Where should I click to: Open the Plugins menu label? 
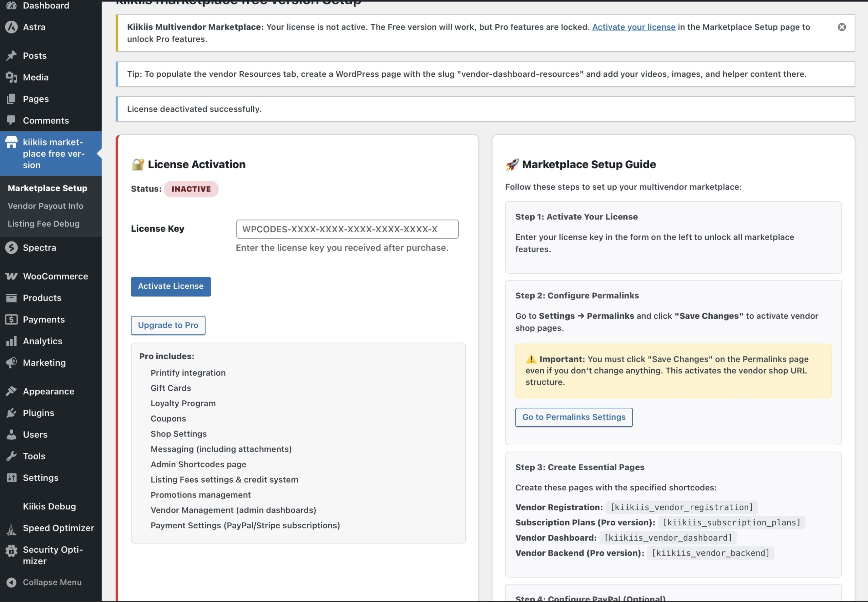[x=38, y=413]
